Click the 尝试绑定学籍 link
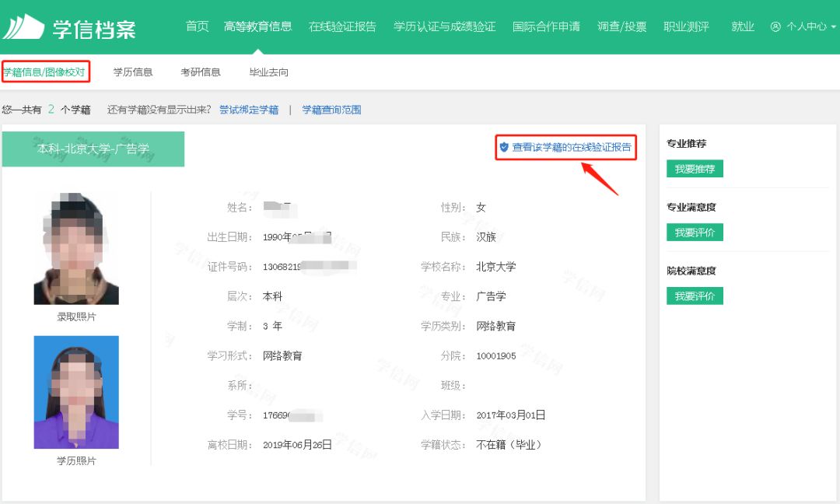This screenshot has height=504, width=840. point(249,110)
